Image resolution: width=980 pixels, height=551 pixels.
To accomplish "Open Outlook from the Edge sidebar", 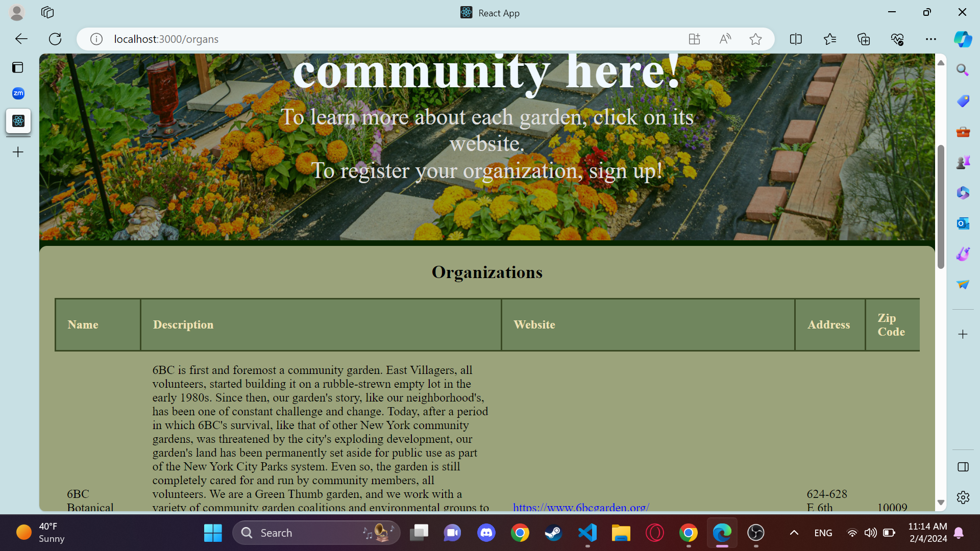I will pos(963,223).
